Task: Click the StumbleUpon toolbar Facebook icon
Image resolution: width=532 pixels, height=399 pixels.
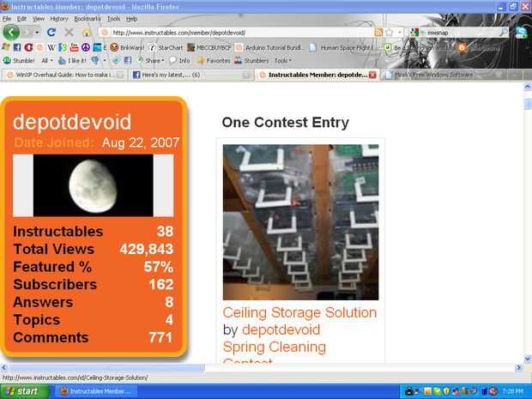Action: [128, 60]
